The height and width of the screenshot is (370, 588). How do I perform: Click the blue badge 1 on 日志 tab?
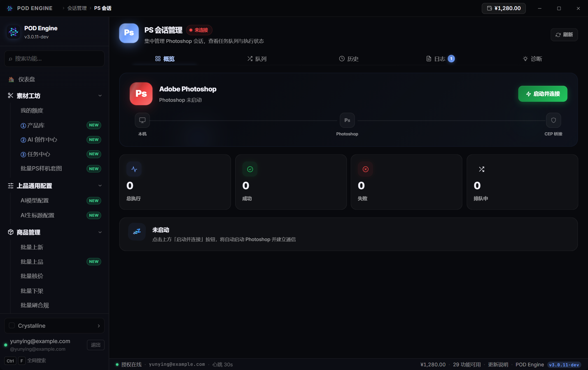click(451, 59)
